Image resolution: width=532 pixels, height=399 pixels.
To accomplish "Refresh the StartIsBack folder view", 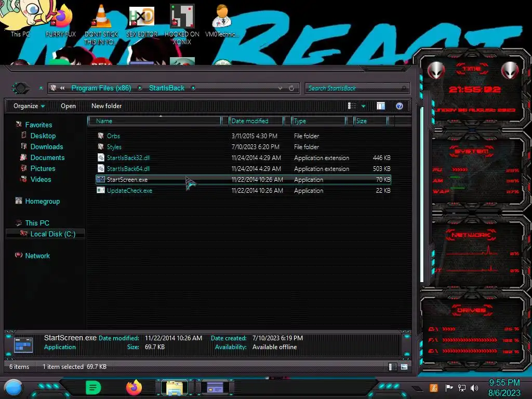I will (x=291, y=88).
